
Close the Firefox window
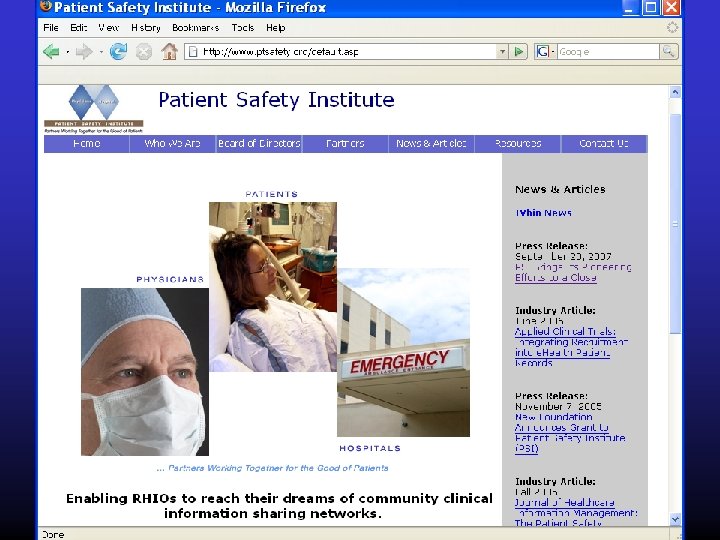(671, 7)
